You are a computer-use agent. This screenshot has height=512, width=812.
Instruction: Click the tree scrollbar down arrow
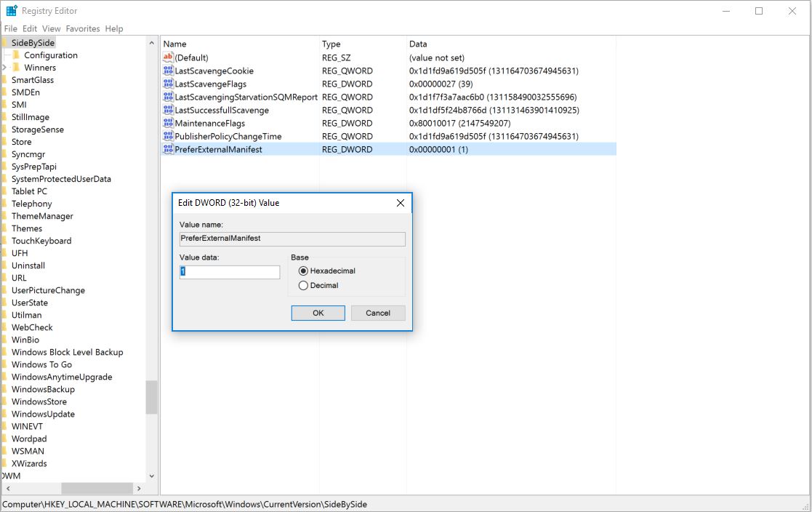click(151, 476)
